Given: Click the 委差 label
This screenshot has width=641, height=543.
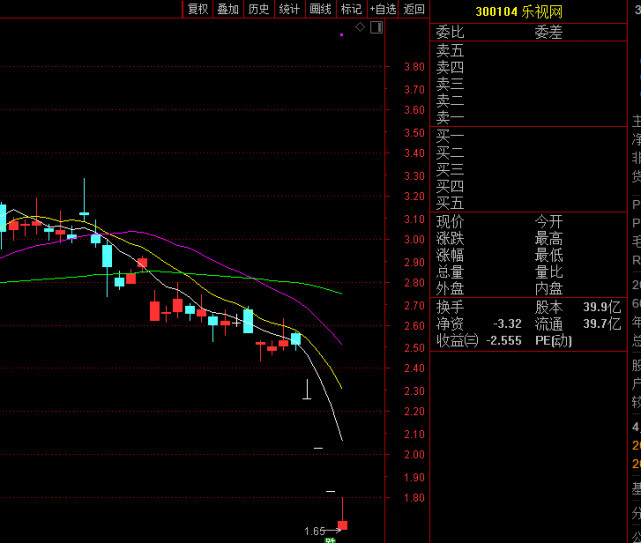Looking at the screenshot, I should (x=549, y=32).
